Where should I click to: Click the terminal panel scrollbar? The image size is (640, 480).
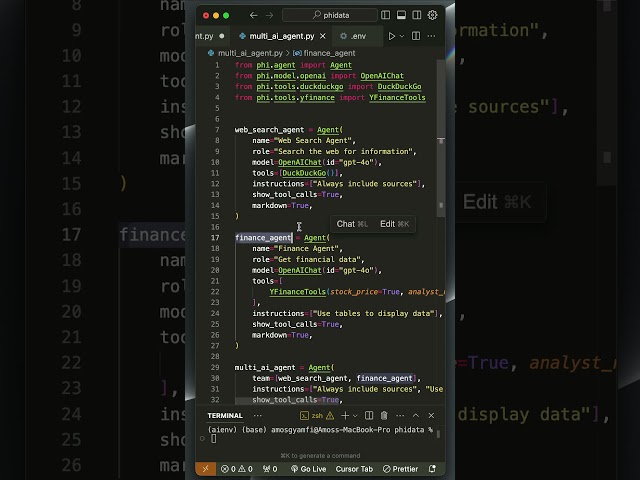(439, 434)
